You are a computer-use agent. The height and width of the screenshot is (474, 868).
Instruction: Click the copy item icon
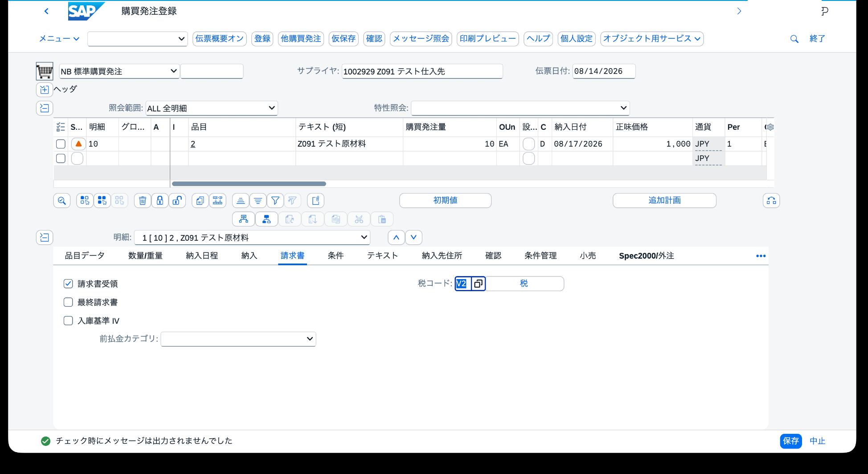tap(201, 201)
